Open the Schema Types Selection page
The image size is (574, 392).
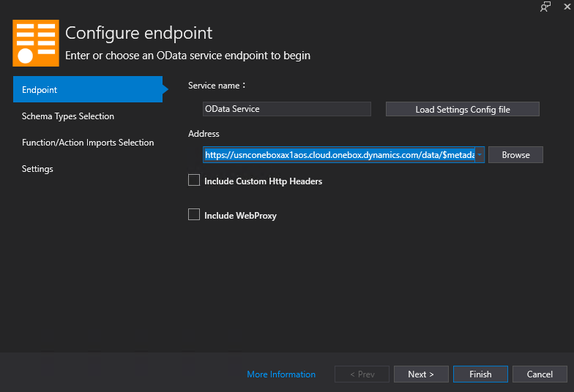[x=68, y=116]
